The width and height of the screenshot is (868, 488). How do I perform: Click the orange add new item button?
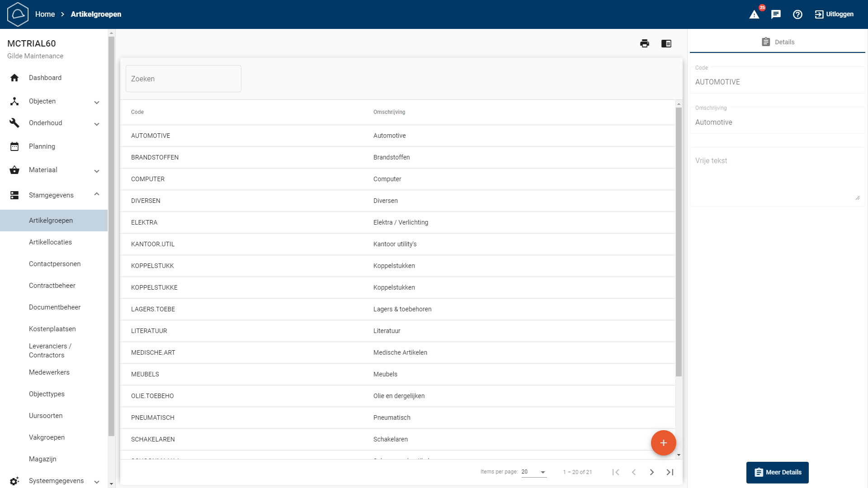click(663, 443)
